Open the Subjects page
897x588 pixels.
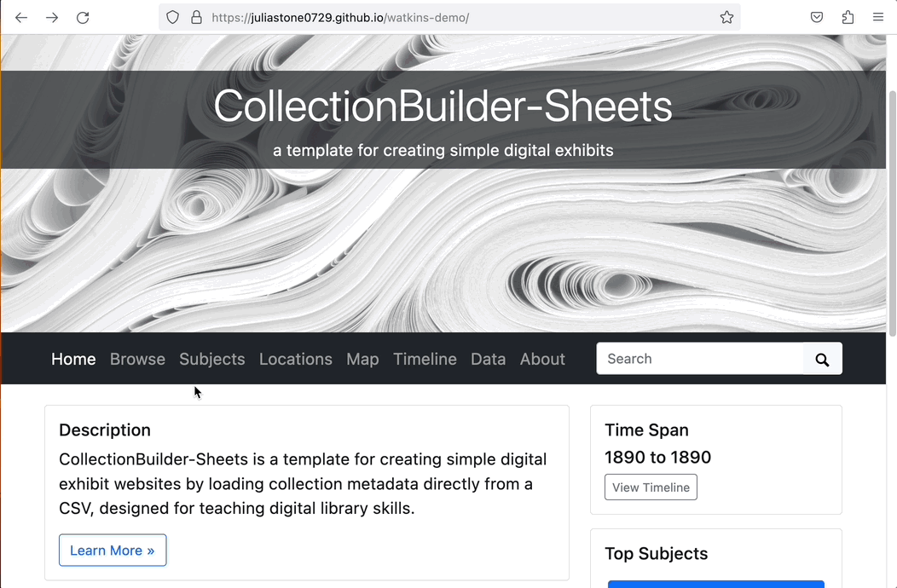(211, 359)
